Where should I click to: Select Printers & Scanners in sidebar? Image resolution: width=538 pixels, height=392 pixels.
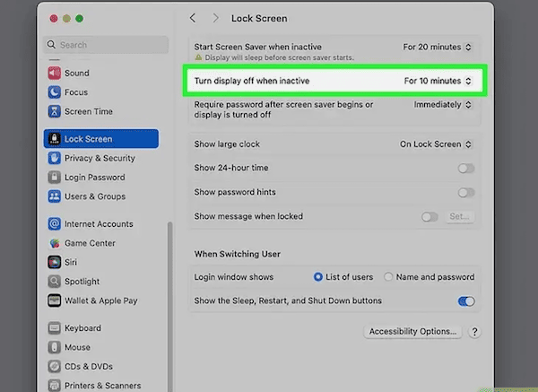[101, 386]
